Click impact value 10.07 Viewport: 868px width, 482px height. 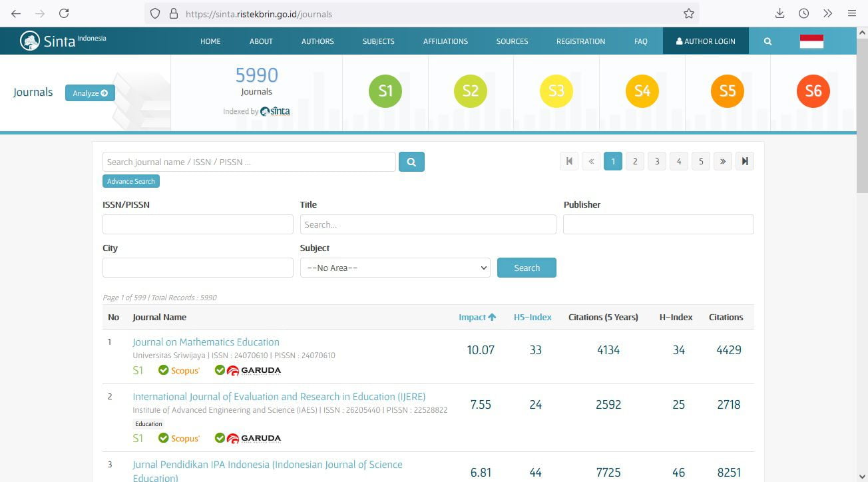pos(481,350)
